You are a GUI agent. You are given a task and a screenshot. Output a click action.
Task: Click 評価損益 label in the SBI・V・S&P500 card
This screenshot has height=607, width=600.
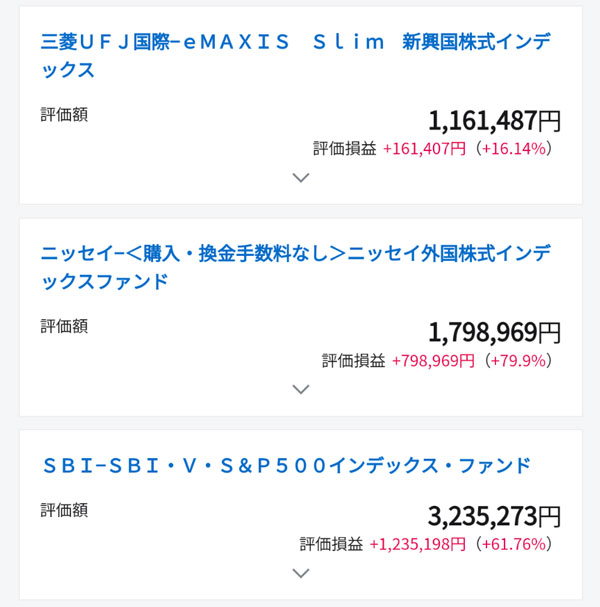coord(331,545)
